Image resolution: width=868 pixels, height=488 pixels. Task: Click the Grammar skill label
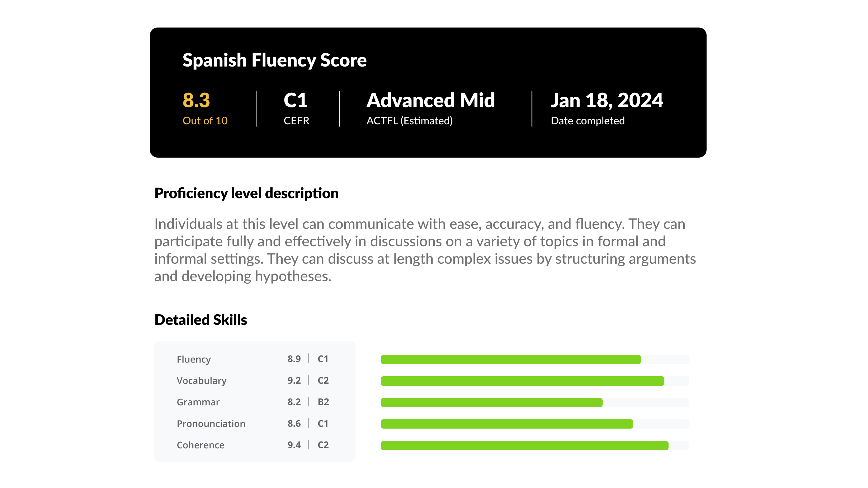pos(198,402)
